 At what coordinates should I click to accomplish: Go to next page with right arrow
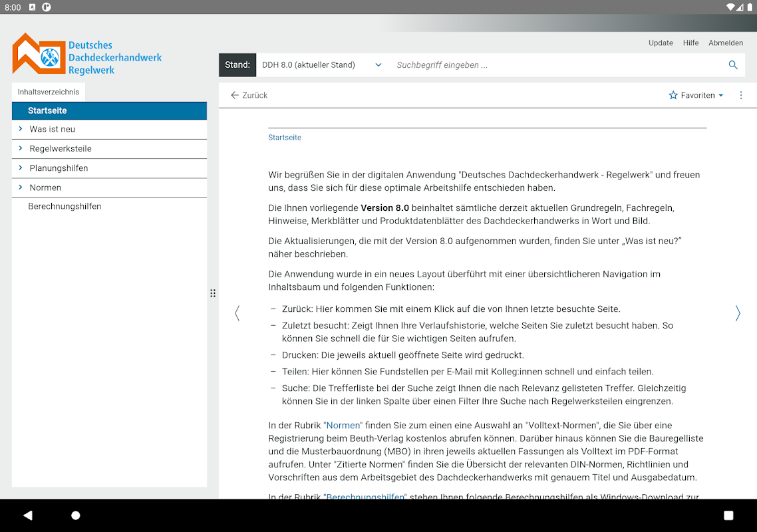tap(737, 313)
